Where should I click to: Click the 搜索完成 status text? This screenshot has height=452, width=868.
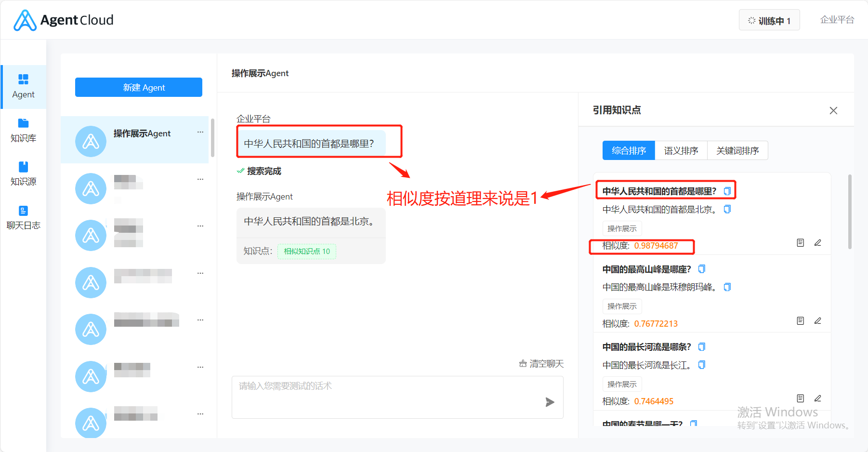264,171
